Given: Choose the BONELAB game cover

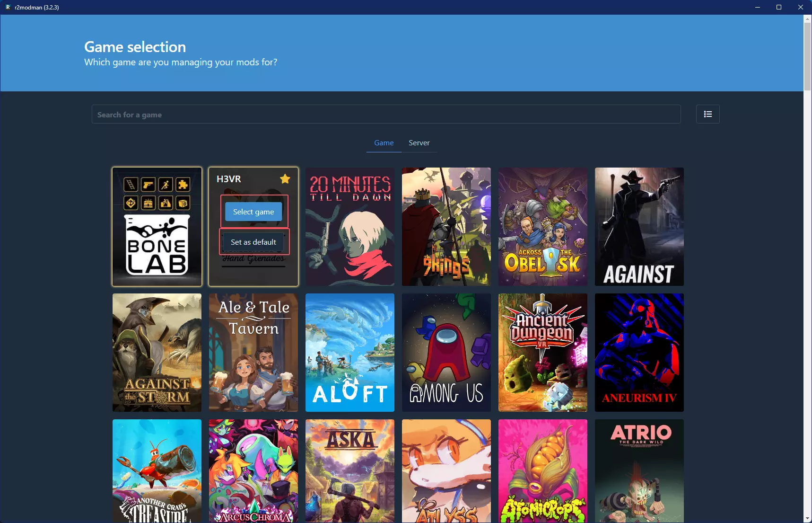Looking at the screenshot, I should (157, 227).
